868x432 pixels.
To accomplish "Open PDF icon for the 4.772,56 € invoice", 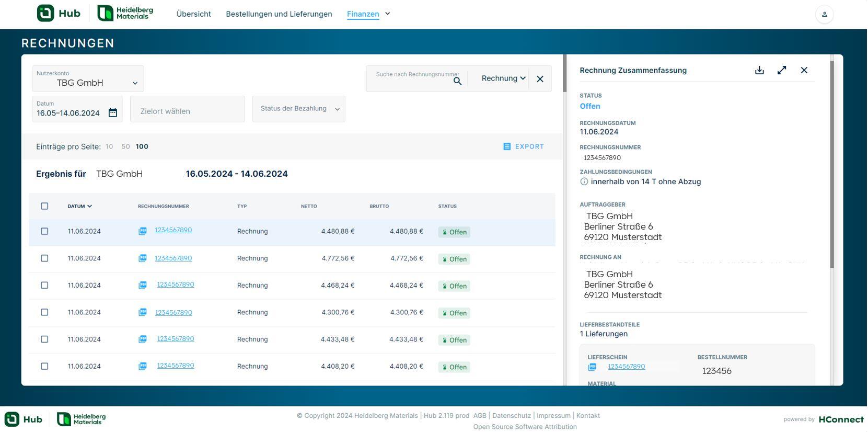I will pos(142,258).
